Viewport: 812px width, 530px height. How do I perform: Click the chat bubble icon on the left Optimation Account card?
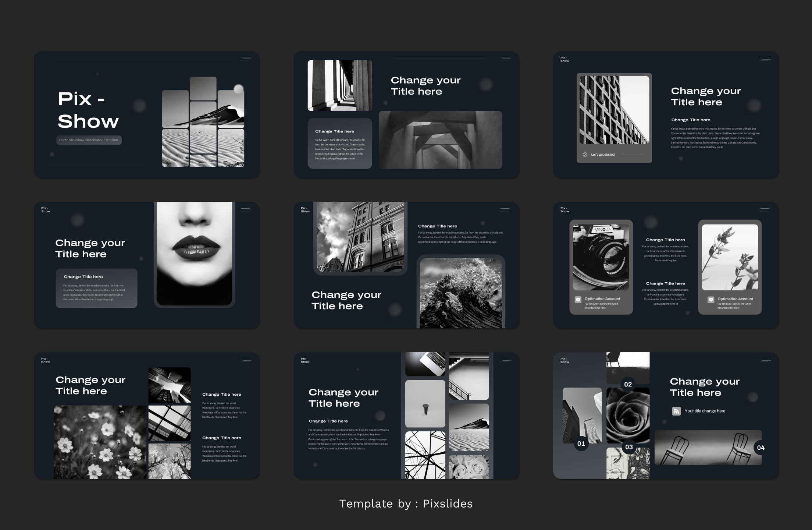tap(578, 299)
